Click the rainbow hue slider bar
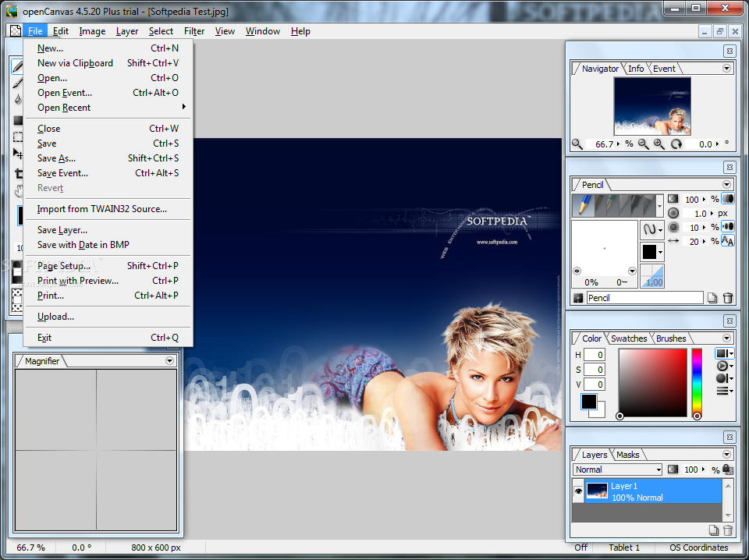The image size is (749, 560). [x=697, y=383]
